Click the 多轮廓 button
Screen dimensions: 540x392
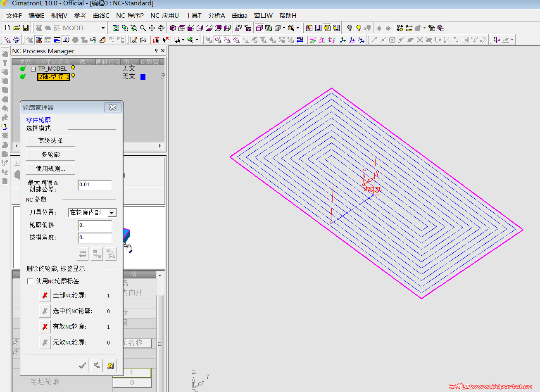tap(50, 154)
